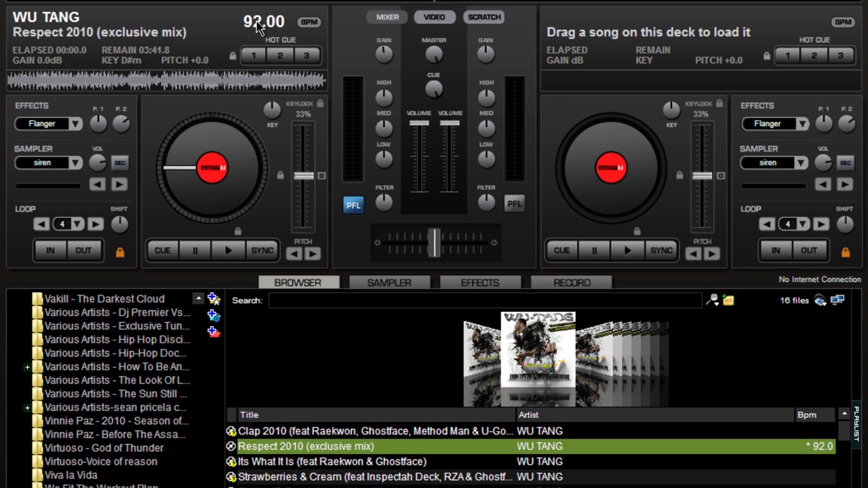868x488 pixels.
Task: Toggle left deck hot cue lock
Action: pyautogui.click(x=233, y=56)
